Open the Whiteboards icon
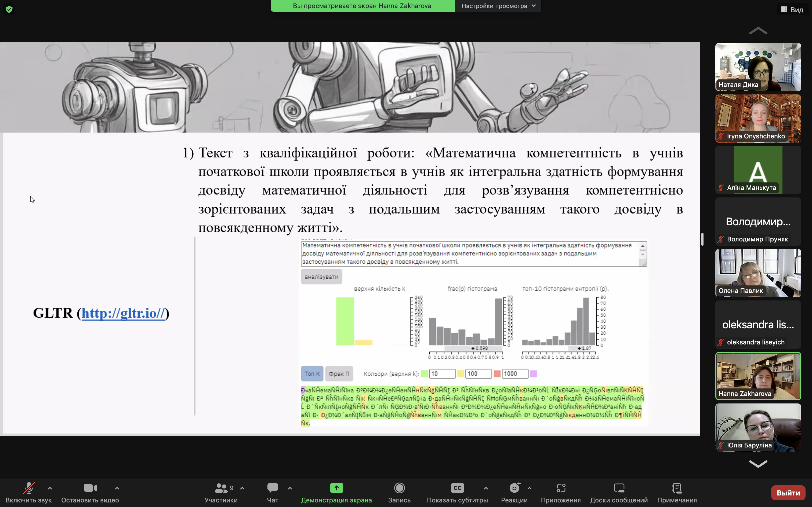 pos(619,488)
